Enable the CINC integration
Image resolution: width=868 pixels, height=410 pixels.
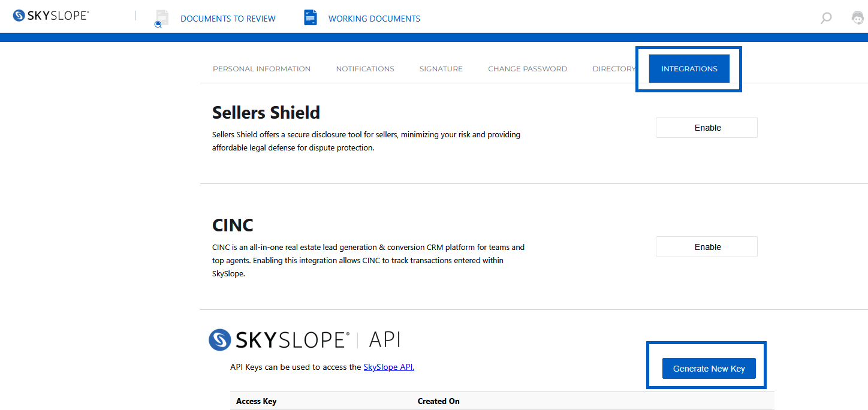tap(707, 247)
